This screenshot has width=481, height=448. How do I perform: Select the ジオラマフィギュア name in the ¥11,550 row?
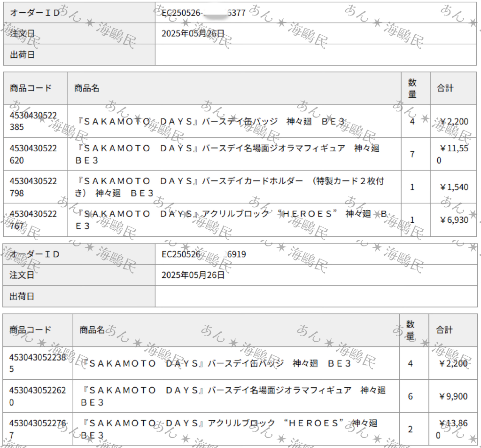[x=227, y=154]
